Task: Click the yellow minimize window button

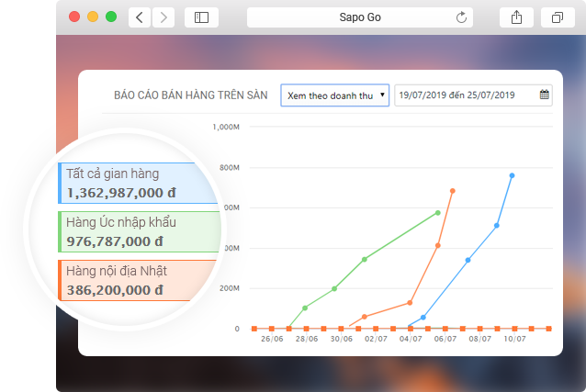Action: 93,17
